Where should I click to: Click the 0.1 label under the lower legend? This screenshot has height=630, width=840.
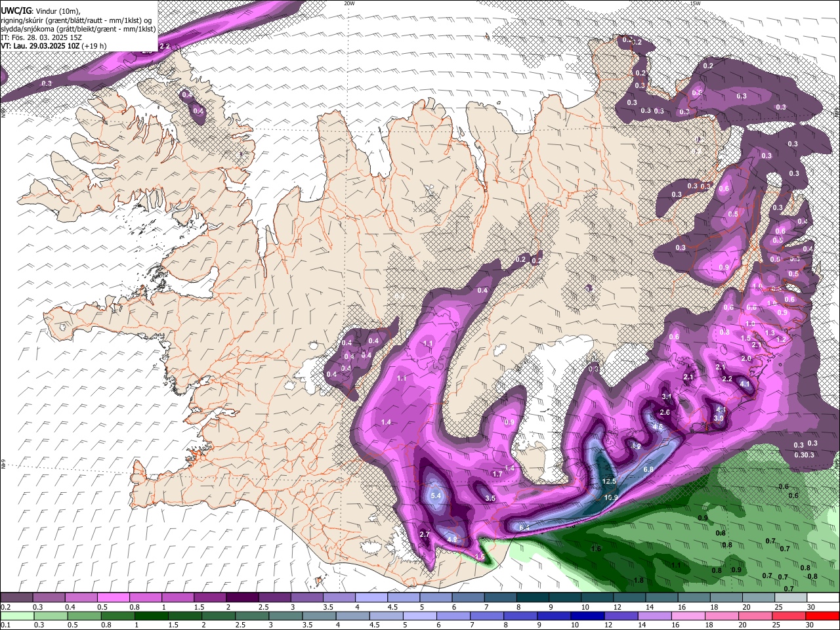(x=5, y=625)
